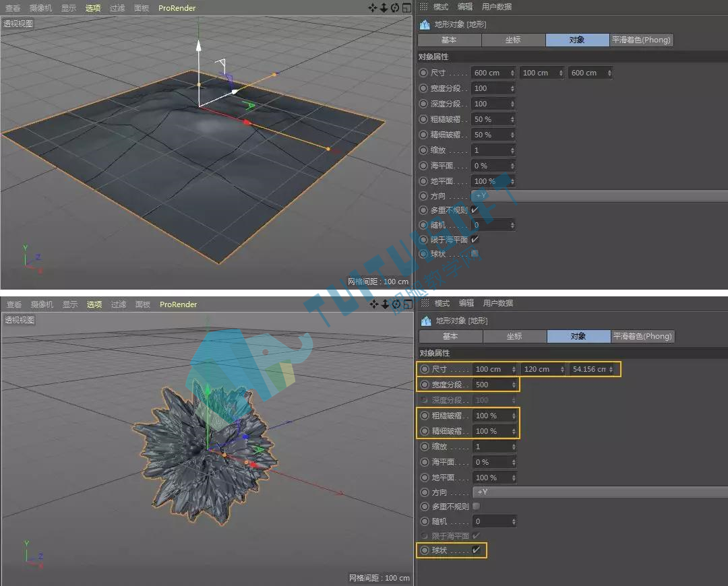Enable the 球状 checkbox in the upper panel
The image size is (728, 586).
point(475,254)
